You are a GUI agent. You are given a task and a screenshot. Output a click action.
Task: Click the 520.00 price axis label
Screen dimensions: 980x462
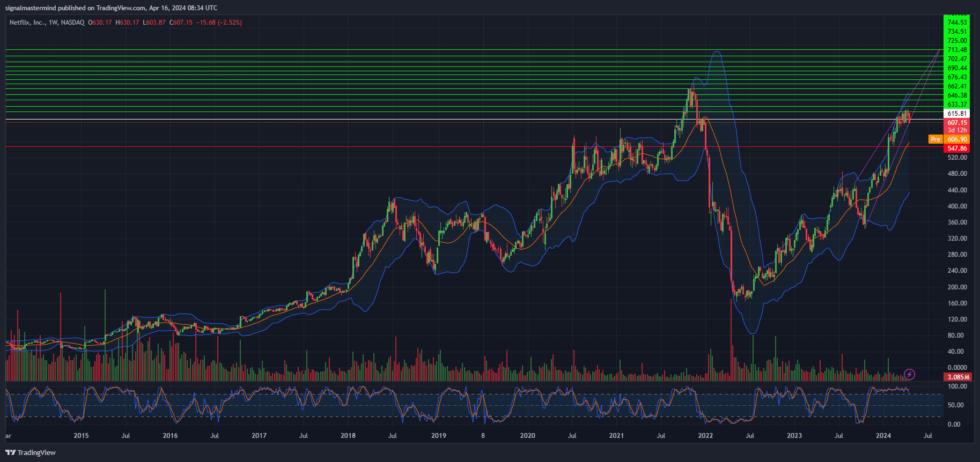(957, 158)
